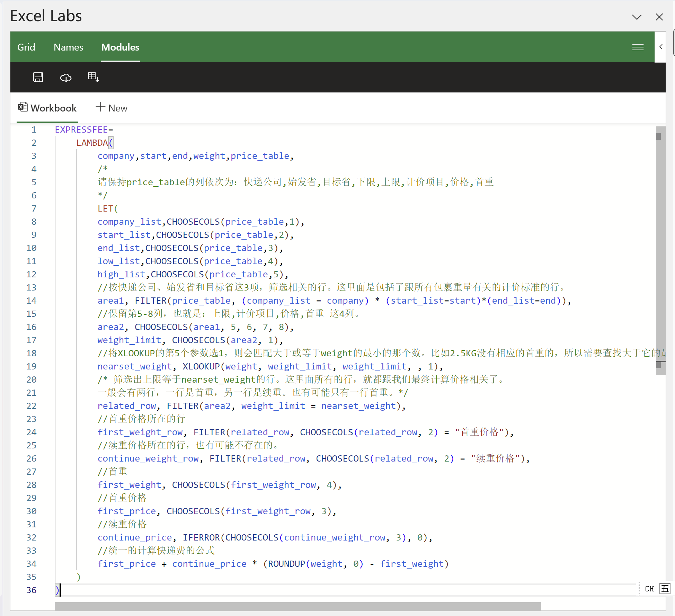
Task: Create a New module
Action: pos(118,108)
